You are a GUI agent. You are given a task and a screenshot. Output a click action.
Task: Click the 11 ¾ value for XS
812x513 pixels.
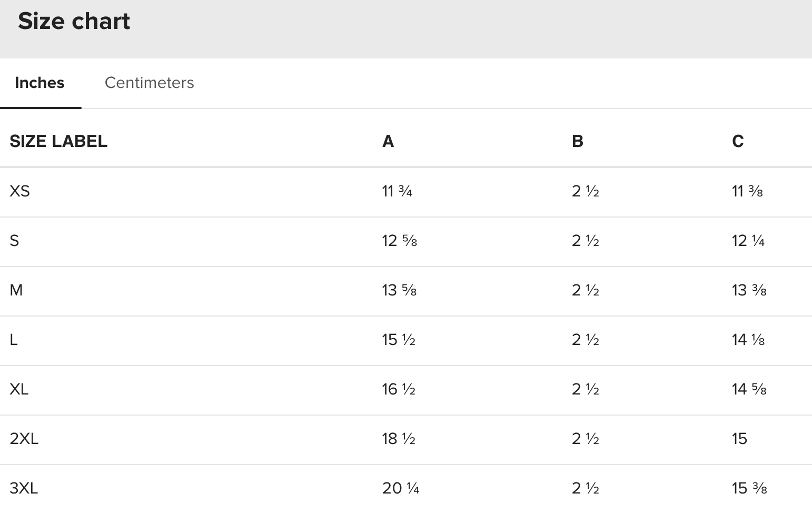[x=397, y=191]
